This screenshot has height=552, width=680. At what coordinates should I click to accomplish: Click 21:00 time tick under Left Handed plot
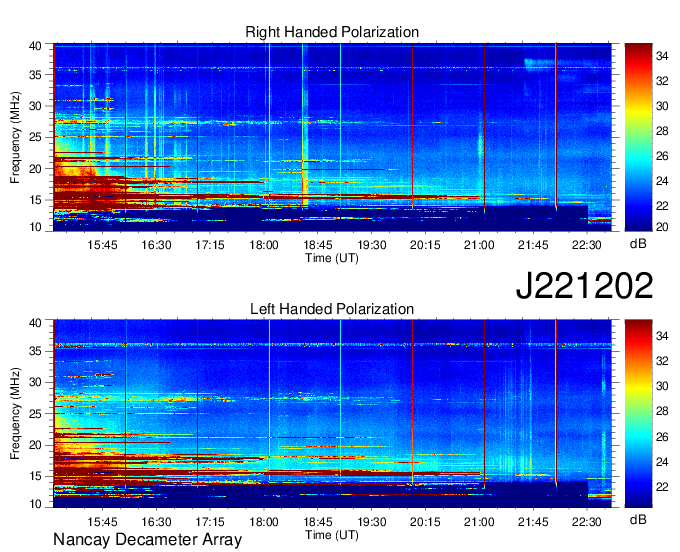pyautogui.click(x=479, y=522)
